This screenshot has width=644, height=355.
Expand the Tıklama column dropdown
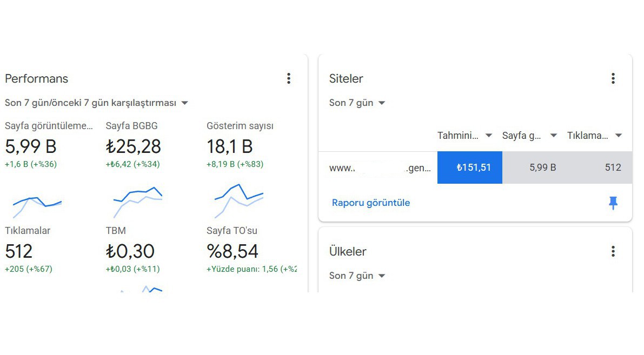click(x=594, y=136)
